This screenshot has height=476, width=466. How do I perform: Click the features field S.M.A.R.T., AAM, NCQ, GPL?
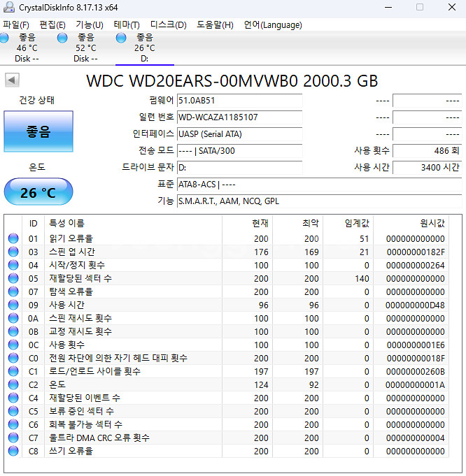coord(319,201)
